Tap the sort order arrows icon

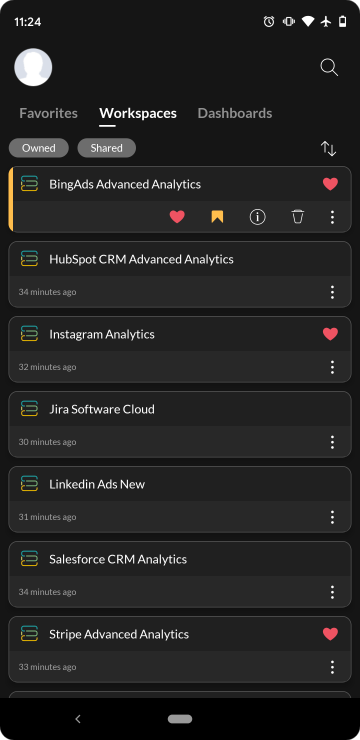pos(328,148)
